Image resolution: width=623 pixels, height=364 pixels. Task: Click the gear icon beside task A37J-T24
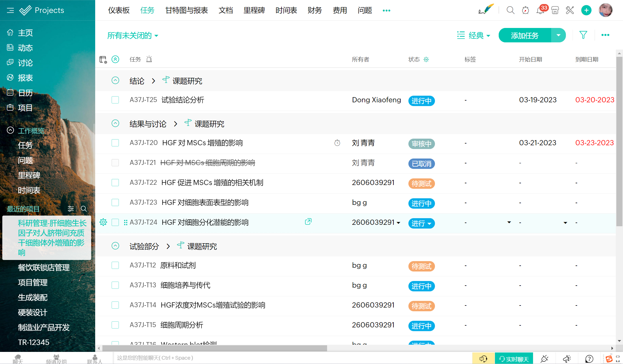click(x=103, y=222)
